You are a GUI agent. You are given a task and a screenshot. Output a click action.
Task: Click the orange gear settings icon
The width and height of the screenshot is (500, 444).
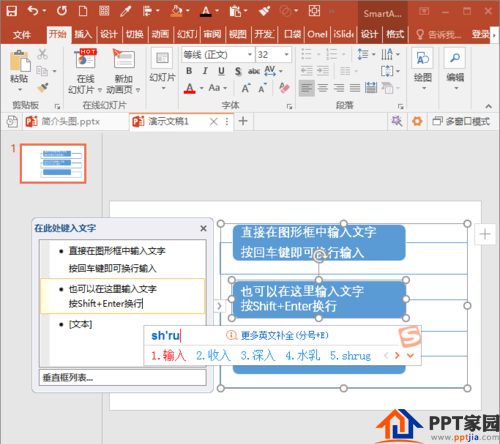pos(417,121)
